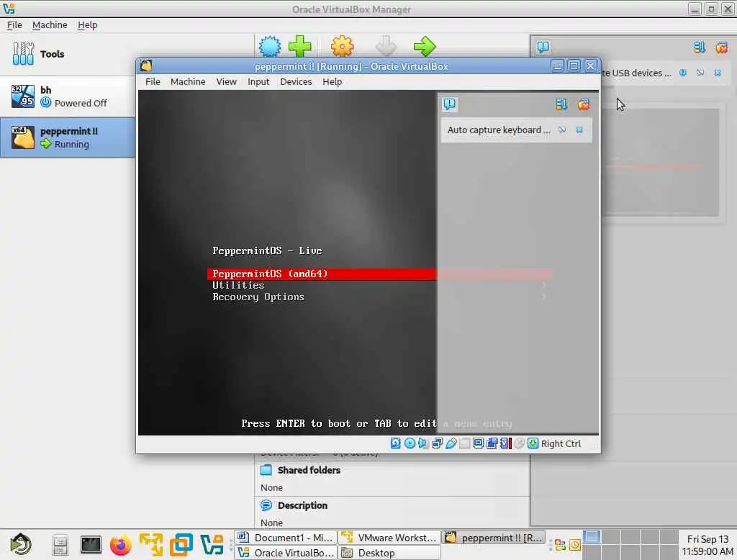The image size is (737, 560).
Task: Click the green plus Add machine icon
Action: (300, 47)
